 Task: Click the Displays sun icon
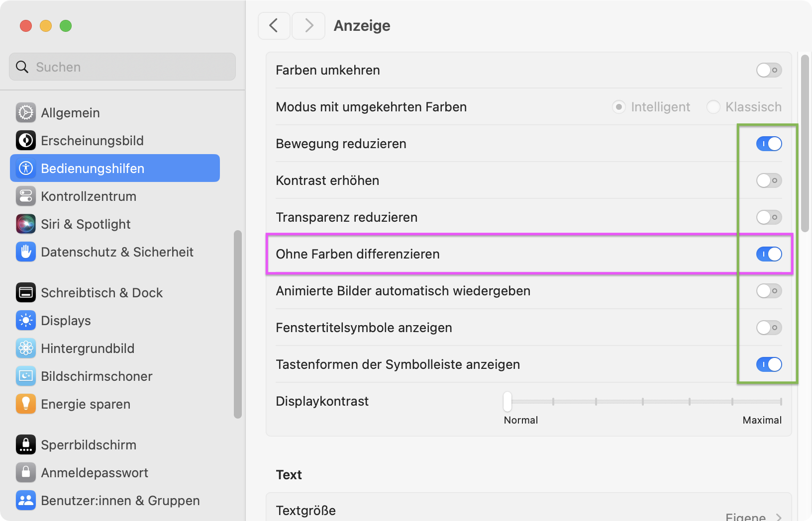tap(26, 321)
